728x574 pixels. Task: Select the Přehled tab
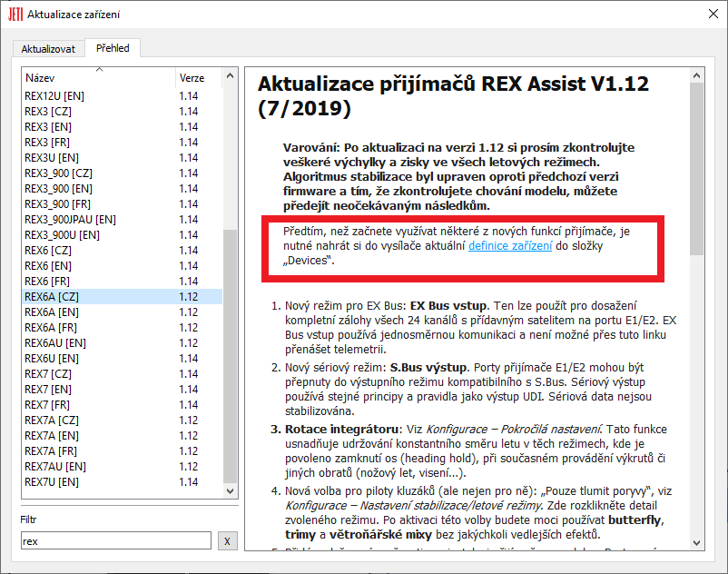click(113, 48)
